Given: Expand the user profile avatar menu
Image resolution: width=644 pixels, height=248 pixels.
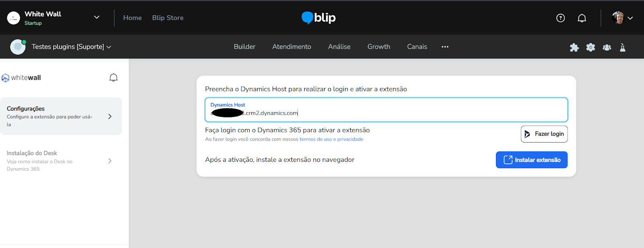Looking at the screenshot, I should tap(622, 18).
